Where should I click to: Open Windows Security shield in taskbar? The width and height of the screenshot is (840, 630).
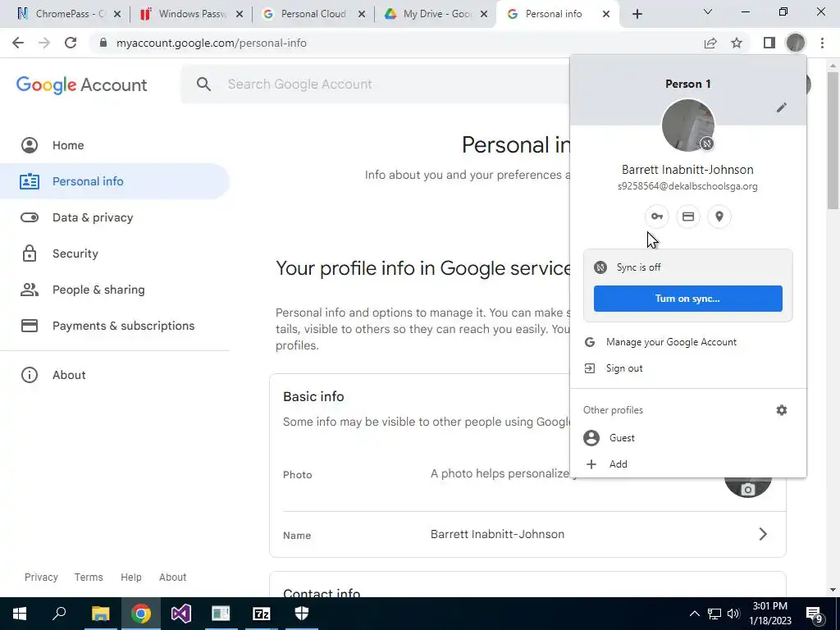[302, 614]
